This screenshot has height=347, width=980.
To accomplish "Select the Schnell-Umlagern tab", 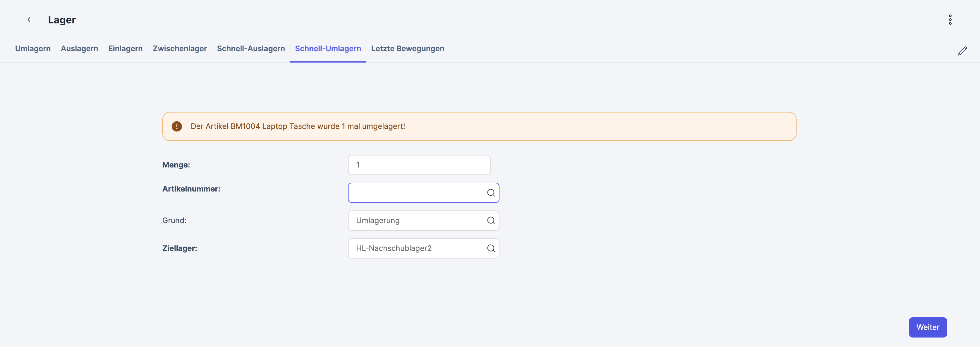I will pyautogui.click(x=327, y=49).
